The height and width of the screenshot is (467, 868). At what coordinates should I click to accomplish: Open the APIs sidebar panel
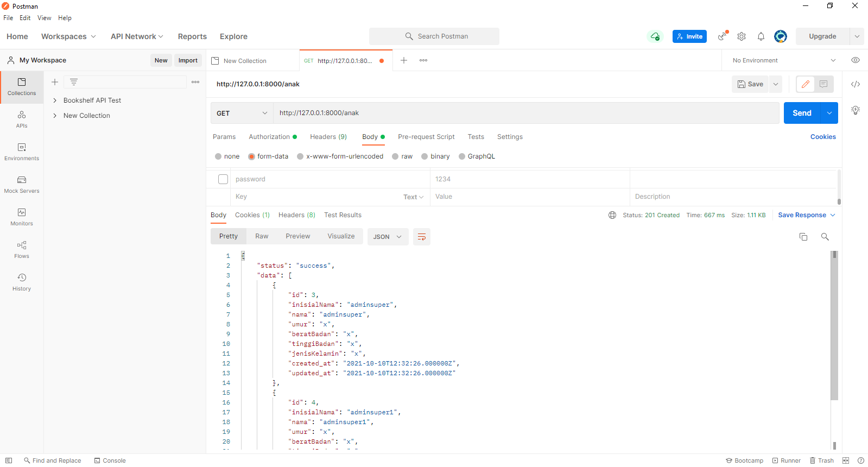pos(22,119)
